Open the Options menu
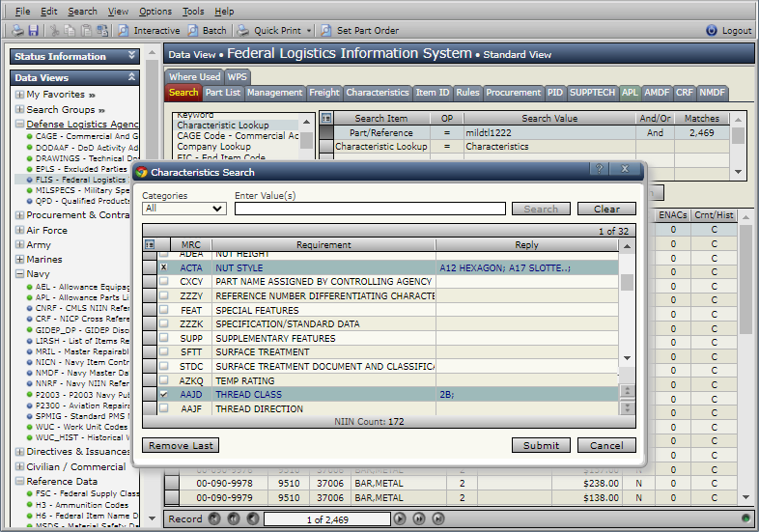This screenshot has width=759, height=532. 155,12
